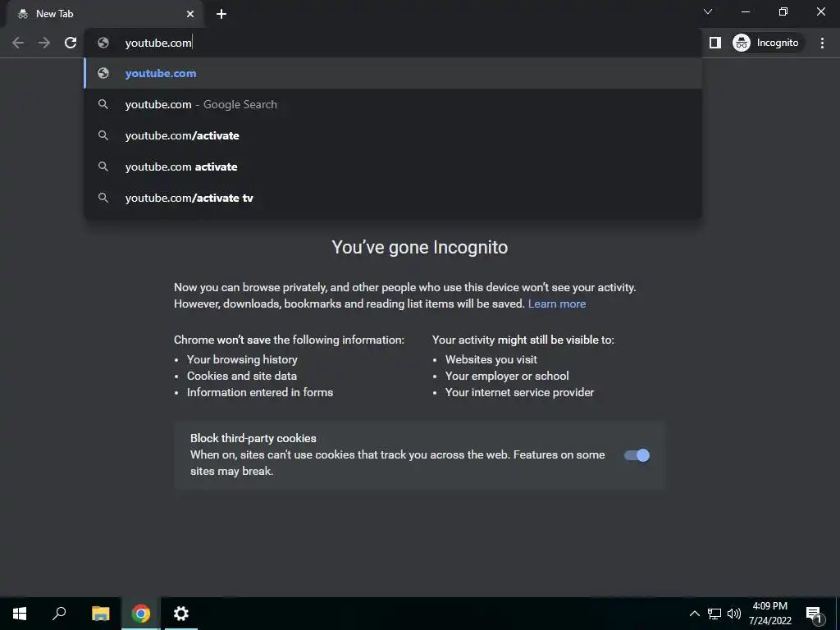The width and height of the screenshot is (840, 630).
Task: Choose youtube.com - Google Search suggestion
Action: point(393,104)
